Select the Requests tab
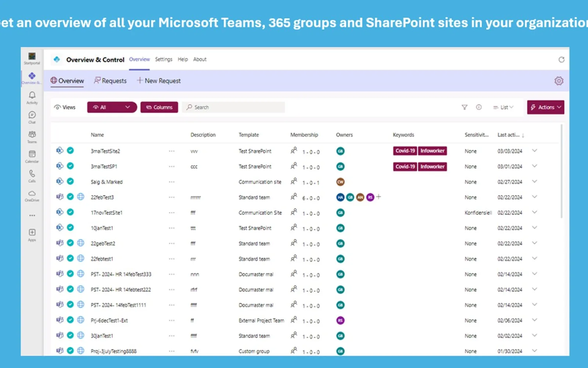Image resolution: width=588 pixels, height=368 pixels. click(x=110, y=81)
